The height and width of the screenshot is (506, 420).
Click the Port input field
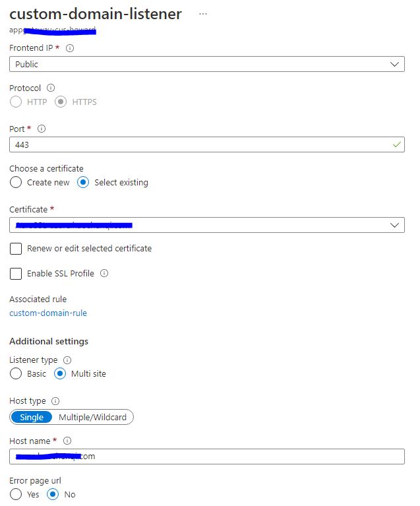point(198,144)
